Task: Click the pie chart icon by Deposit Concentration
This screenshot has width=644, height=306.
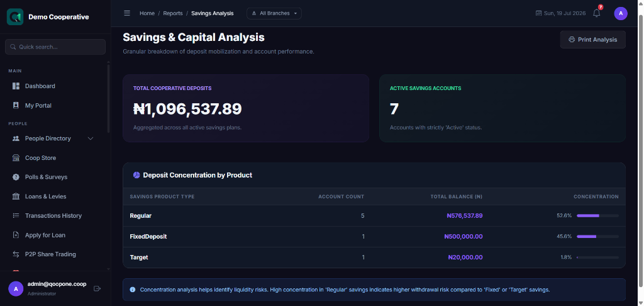Action: 136,175
